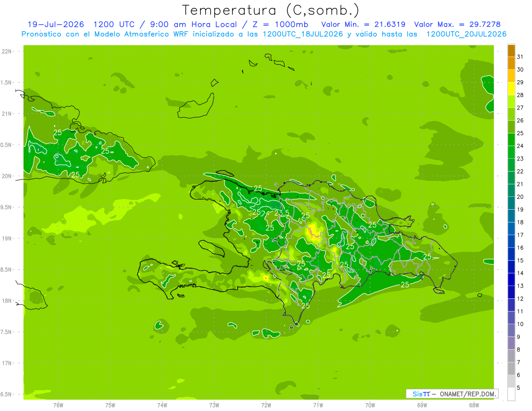Pick the orange legend swatch between 30 and 31
This screenshot has height=411, width=532.
point(511,63)
